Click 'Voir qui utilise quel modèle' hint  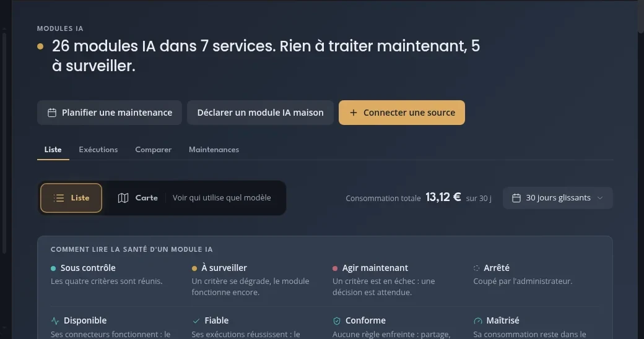(222, 198)
